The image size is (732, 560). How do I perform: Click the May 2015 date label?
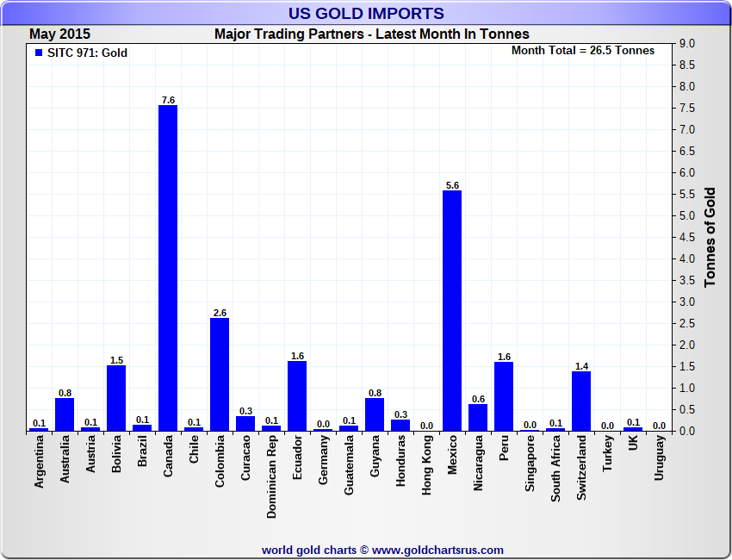tap(59, 34)
